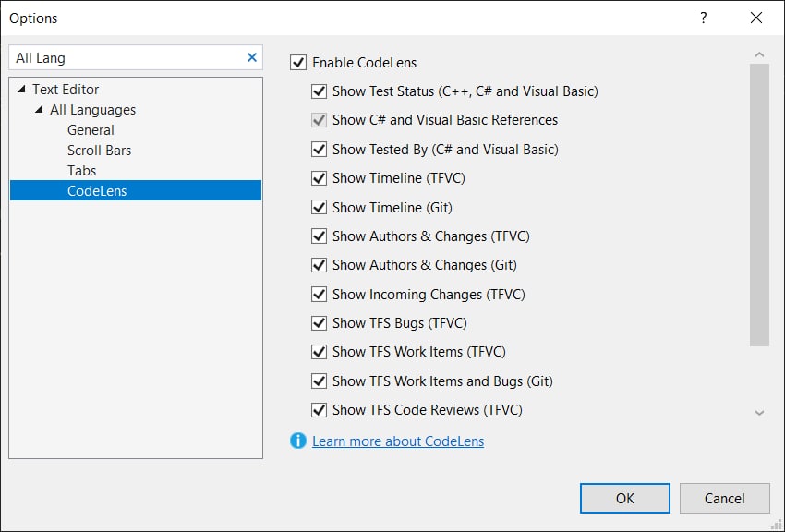Disable Show Timeline (Git) option

(319, 207)
